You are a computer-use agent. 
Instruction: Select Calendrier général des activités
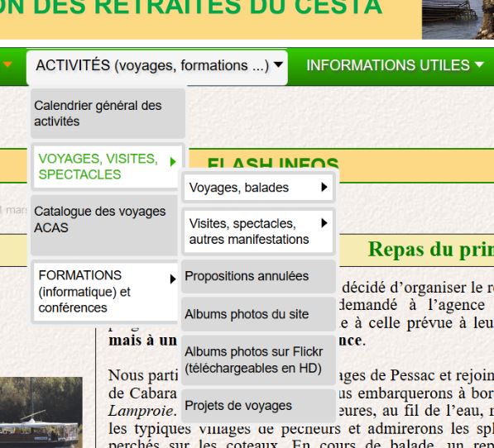point(108,113)
